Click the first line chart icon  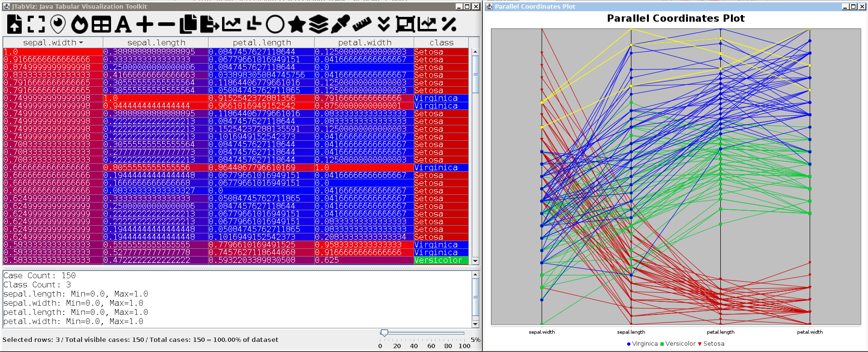tap(232, 24)
